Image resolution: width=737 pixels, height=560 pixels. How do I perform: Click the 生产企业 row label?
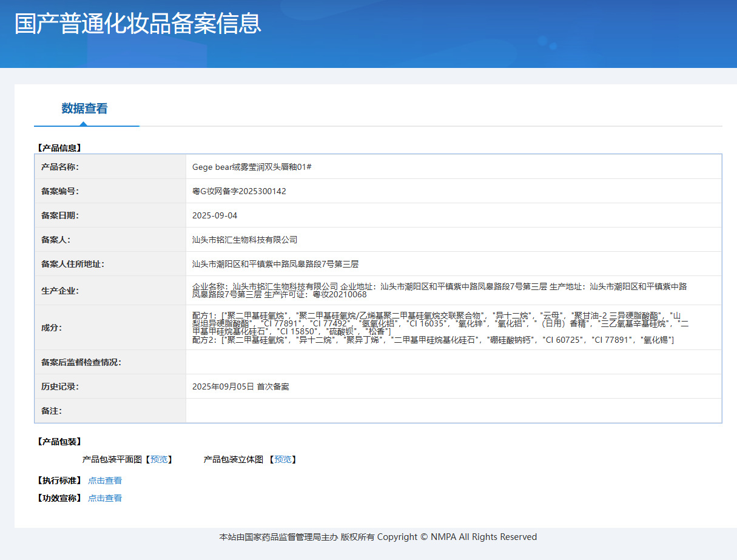tap(60, 291)
